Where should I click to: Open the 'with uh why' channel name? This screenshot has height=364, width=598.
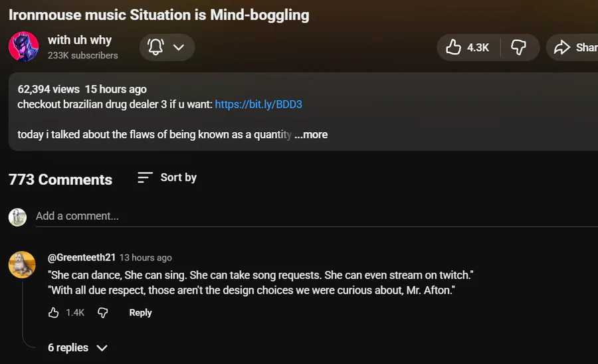click(80, 40)
